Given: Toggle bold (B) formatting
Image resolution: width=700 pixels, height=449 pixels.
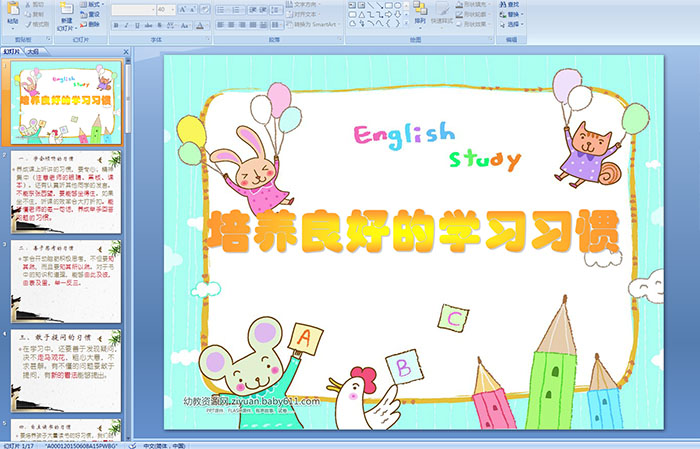Looking at the screenshot, I should [116, 25].
